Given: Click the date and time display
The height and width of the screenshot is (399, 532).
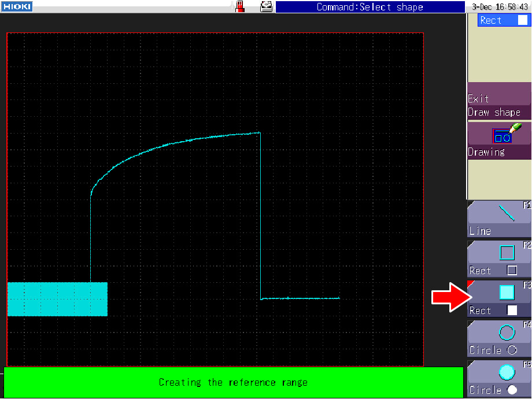Looking at the screenshot, I should (500, 7).
